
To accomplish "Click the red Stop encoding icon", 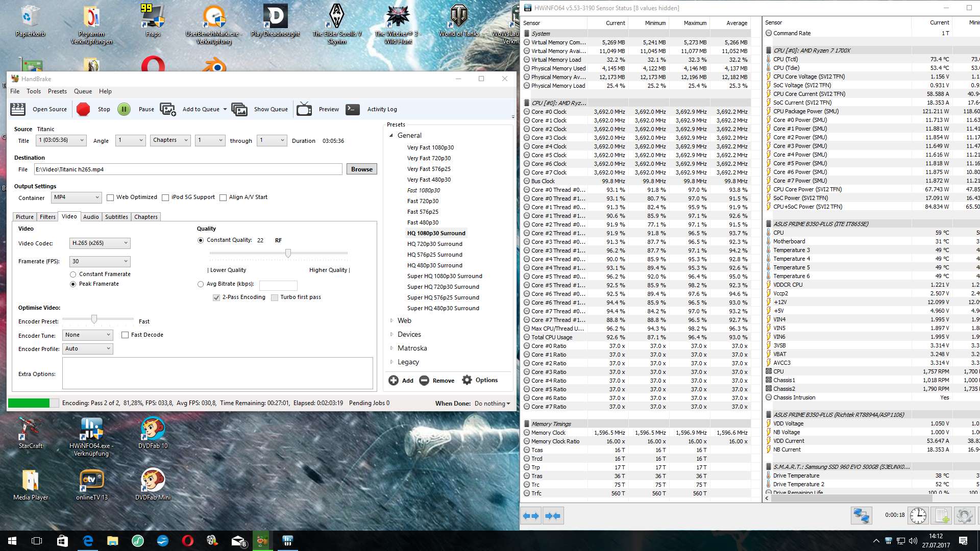I will click(83, 109).
